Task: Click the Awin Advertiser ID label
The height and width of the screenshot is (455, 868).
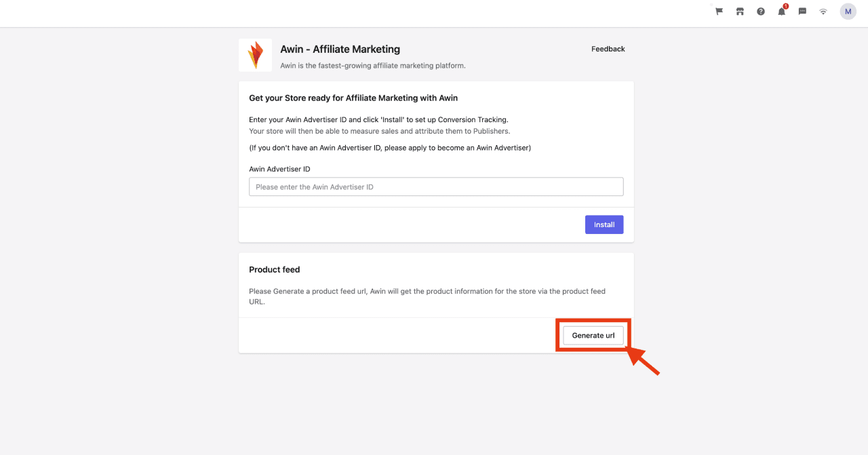Action: 279,169
